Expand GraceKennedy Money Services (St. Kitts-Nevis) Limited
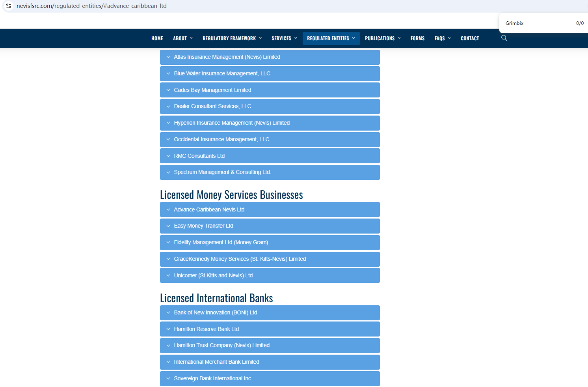This screenshot has width=588, height=387. 270,259
